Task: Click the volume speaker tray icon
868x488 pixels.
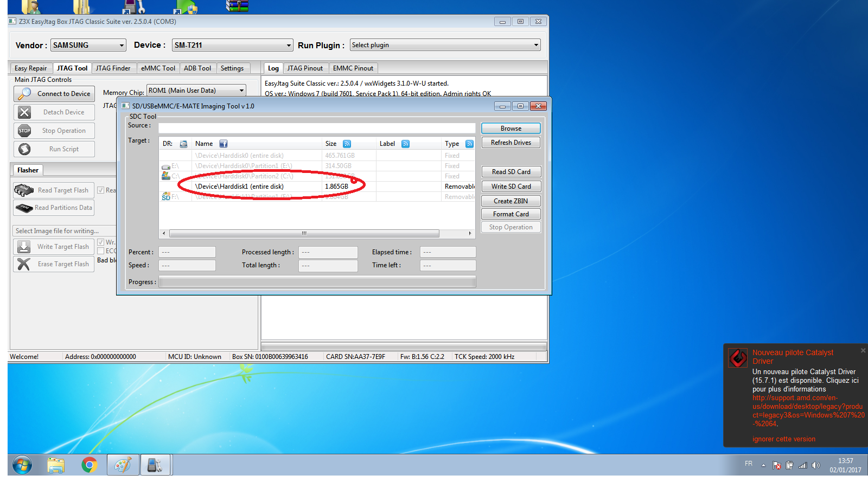Action: point(816,465)
